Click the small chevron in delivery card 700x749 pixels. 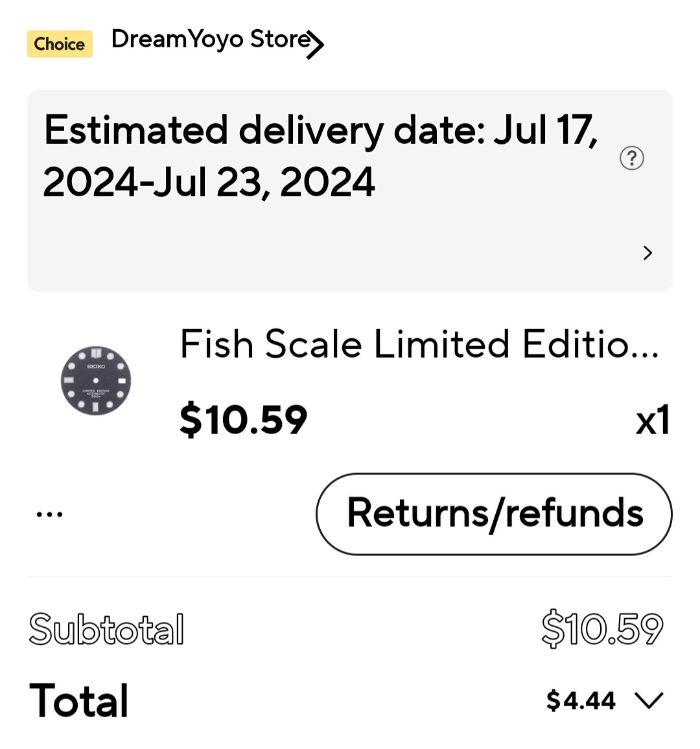click(647, 253)
